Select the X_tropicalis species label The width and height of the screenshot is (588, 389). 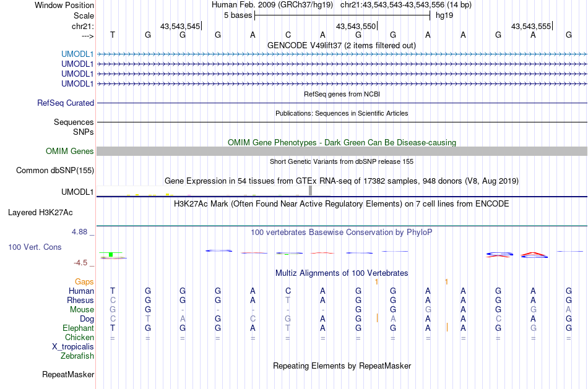point(73,347)
